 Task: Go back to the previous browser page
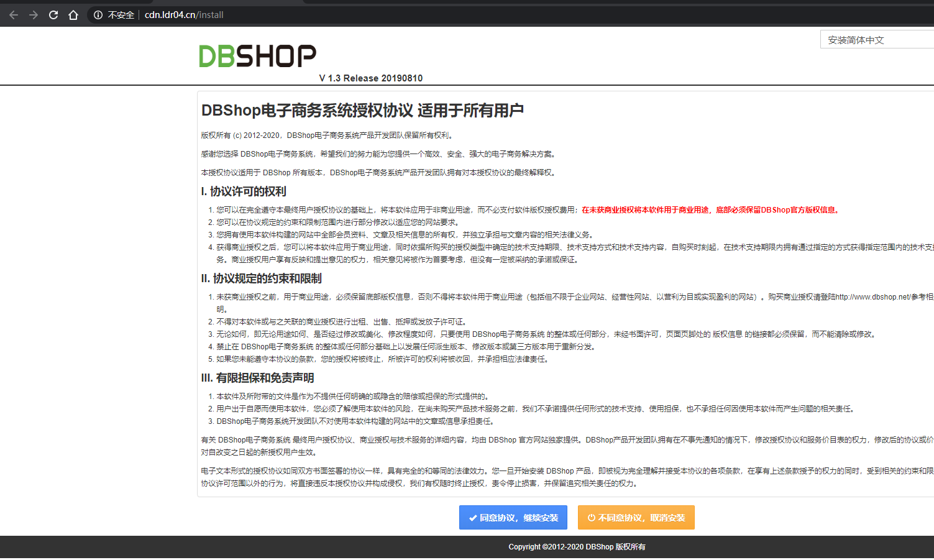pos(14,15)
